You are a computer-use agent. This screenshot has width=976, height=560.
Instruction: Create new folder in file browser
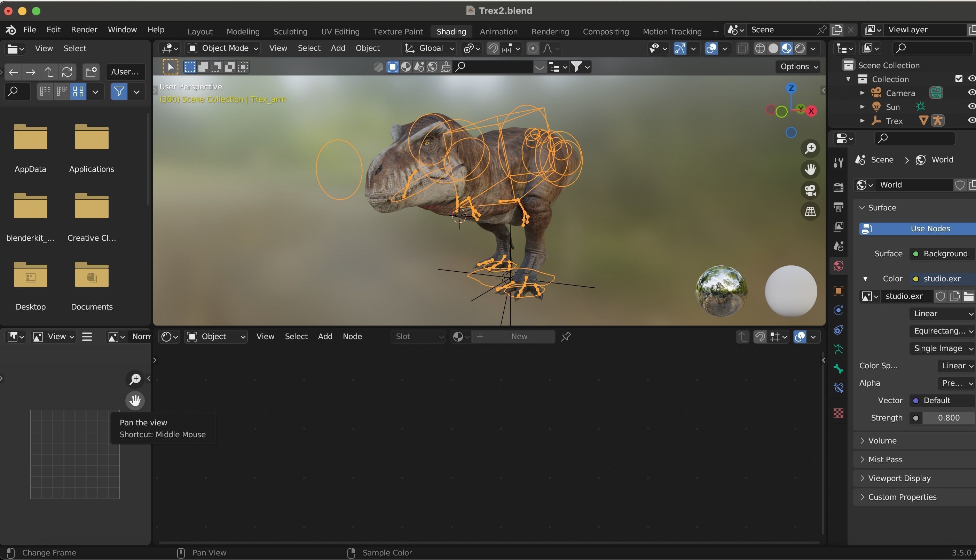92,72
